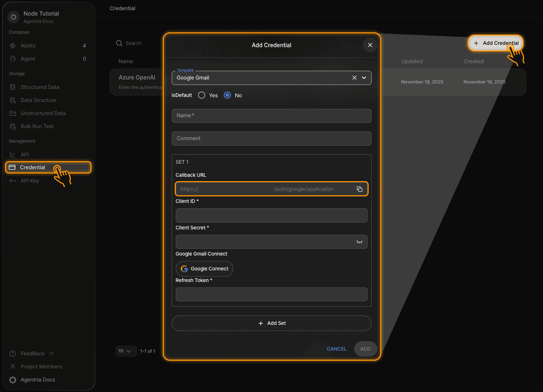Image resolution: width=543 pixels, height=392 pixels.
Task: Click the FeedBack question icon
Action: 13,354
